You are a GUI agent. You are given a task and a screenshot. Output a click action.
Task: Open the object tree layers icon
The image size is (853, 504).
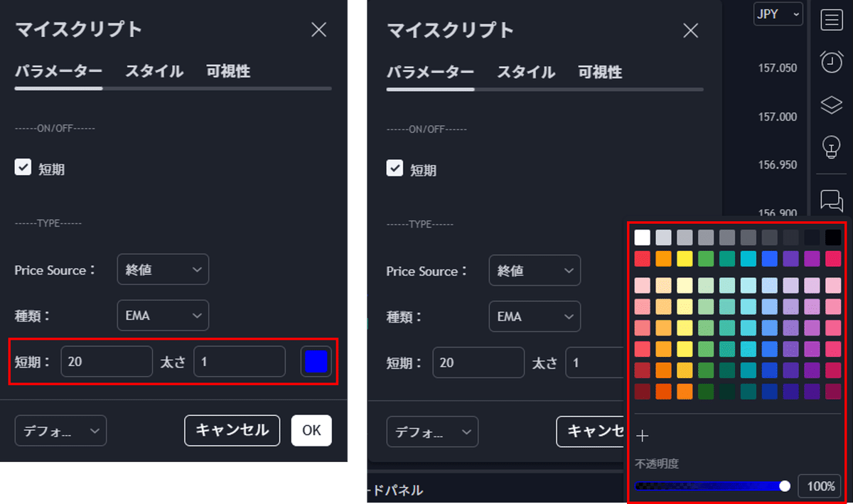click(831, 104)
